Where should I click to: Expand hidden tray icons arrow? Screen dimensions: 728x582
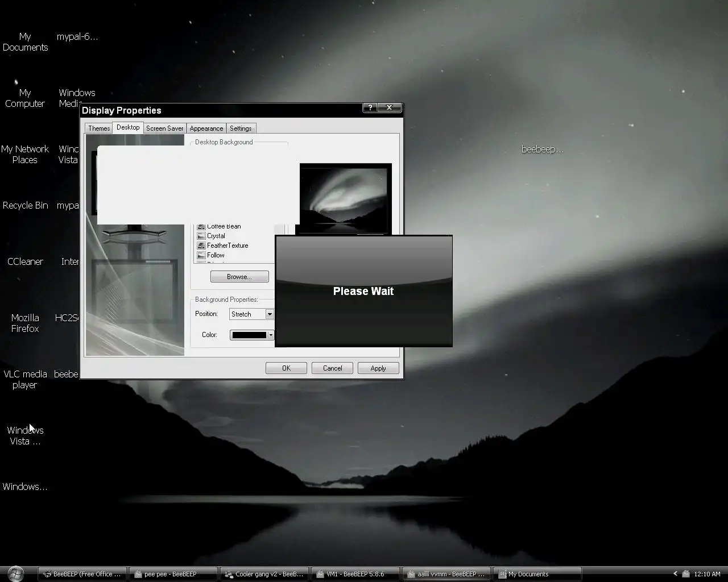(x=675, y=574)
